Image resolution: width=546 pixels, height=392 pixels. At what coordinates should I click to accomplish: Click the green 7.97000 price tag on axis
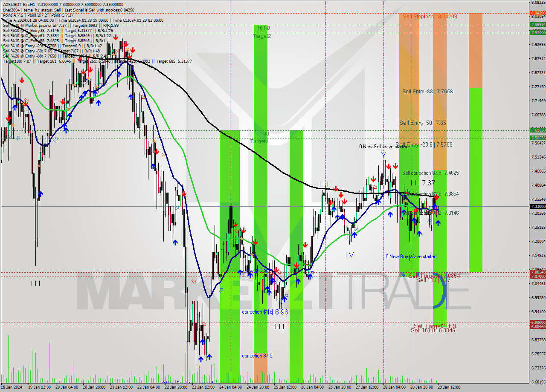537,32
